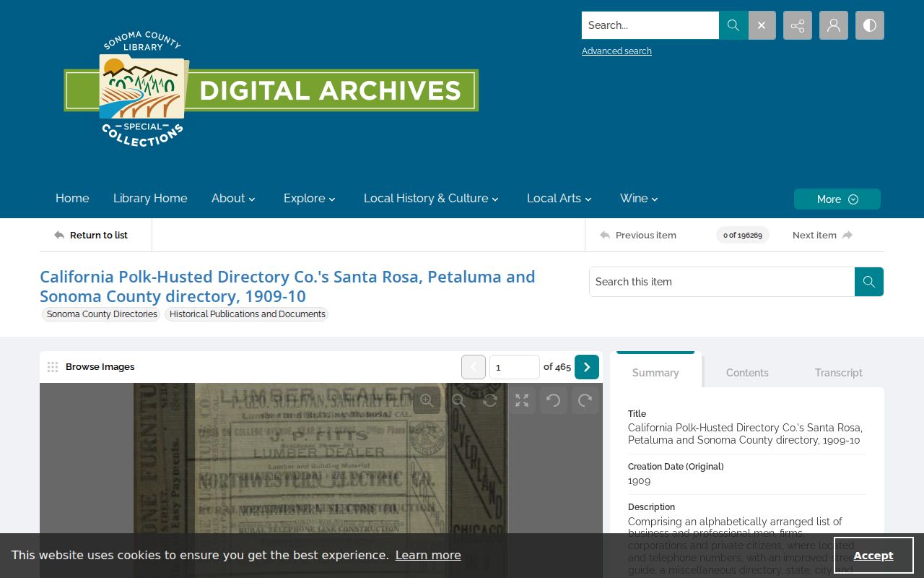Click the Historical Publications and Documents tag
The width and height of the screenshot is (924, 578).
[247, 314]
